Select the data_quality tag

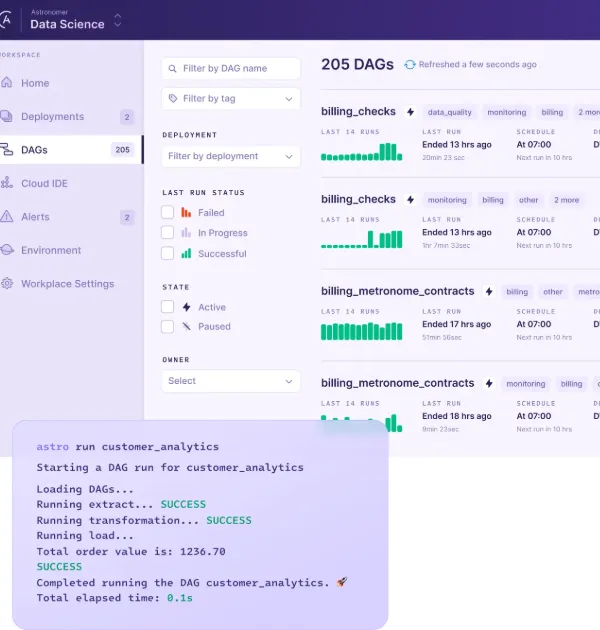[450, 112]
